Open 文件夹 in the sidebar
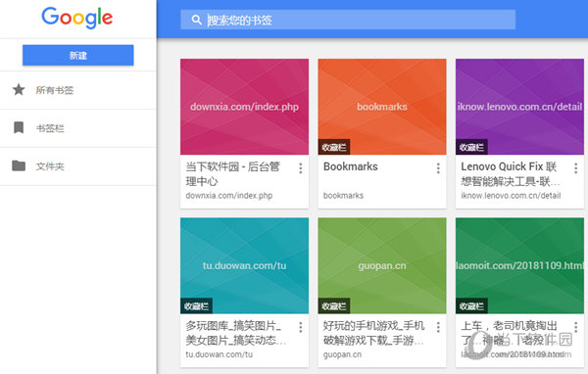 (x=78, y=166)
